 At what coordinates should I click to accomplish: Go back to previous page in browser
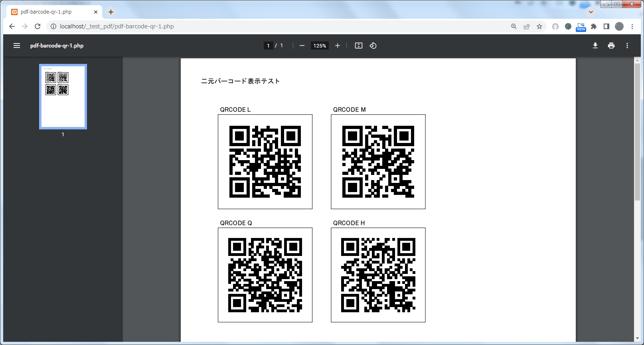pyautogui.click(x=12, y=26)
